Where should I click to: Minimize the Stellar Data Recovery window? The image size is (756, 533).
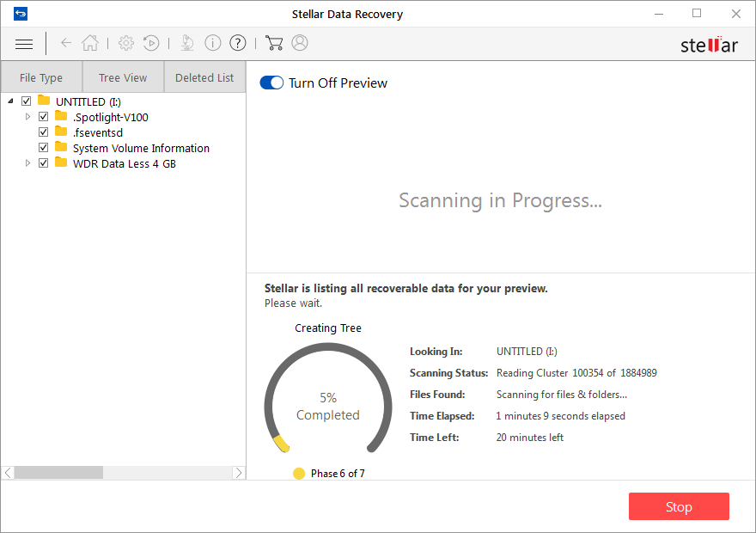(659, 14)
